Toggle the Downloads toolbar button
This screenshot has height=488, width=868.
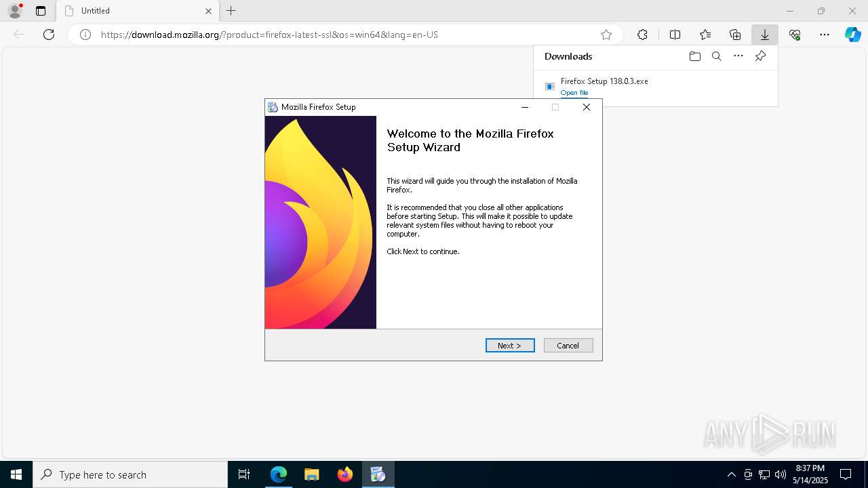tap(765, 35)
